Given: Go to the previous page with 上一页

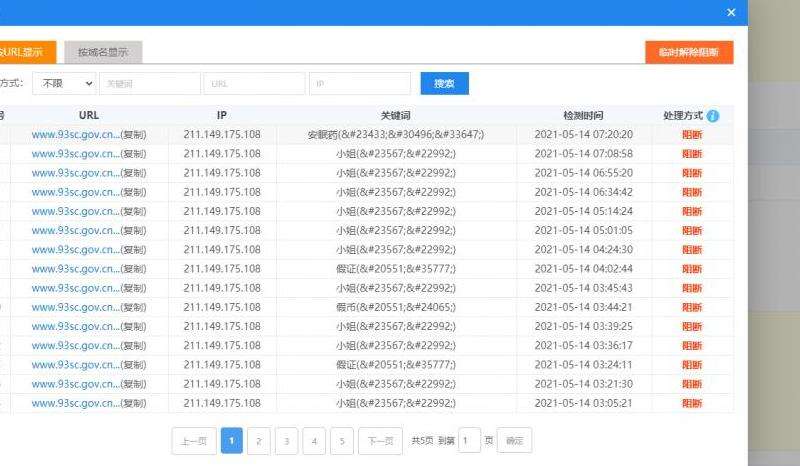Looking at the screenshot, I should point(194,440).
